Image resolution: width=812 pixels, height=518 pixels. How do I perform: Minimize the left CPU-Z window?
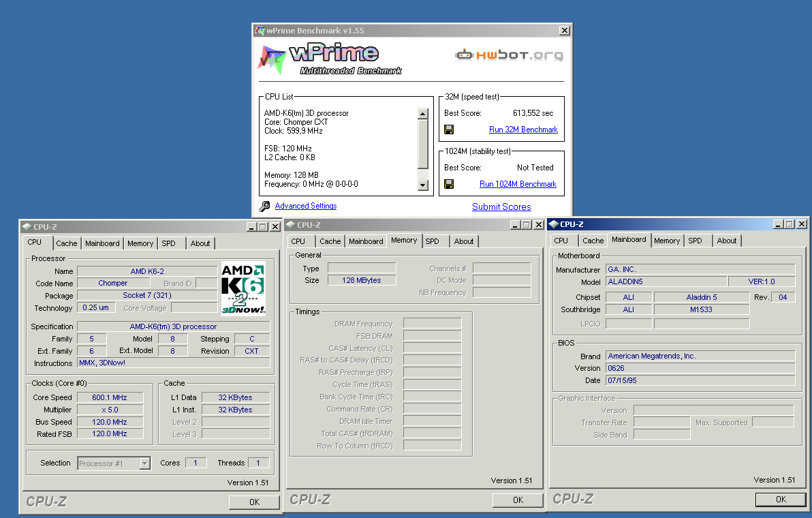pos(251,227)
